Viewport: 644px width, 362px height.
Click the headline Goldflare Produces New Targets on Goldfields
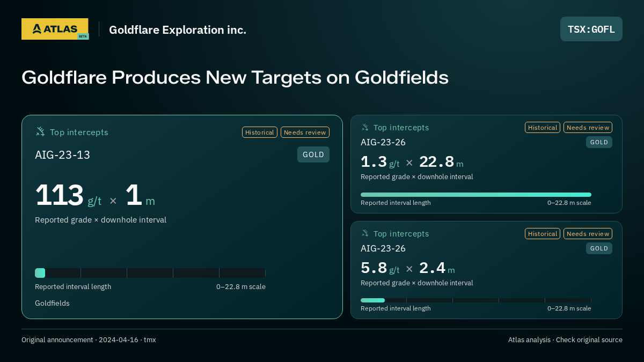235,78
